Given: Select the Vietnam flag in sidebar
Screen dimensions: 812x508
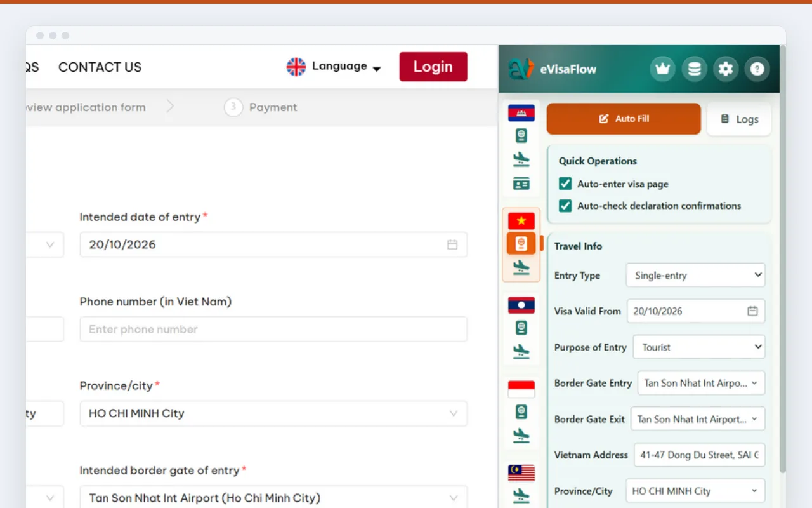Looking at the screenshot, I should (x=521, y=221).
